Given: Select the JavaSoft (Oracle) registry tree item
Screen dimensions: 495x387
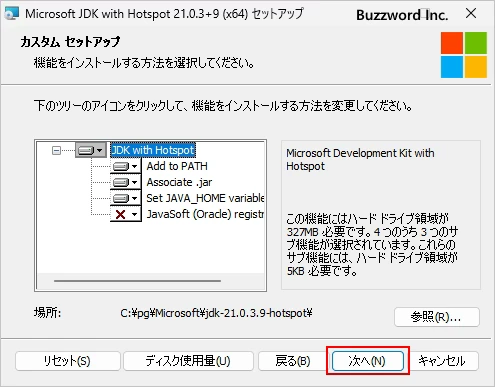Looking at the screenshot, I should pyautogui.click(x=205, y=214).
